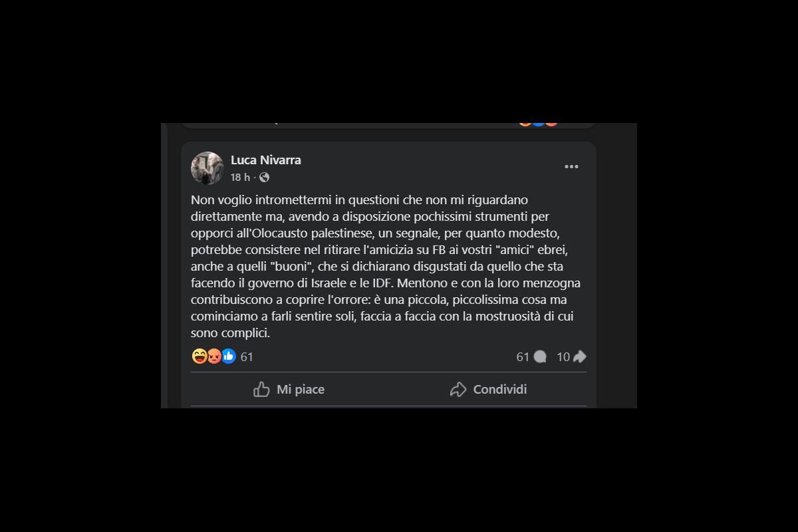Click the public audience globe icon
This screenshot has height=532, width=798.
point(264,178)
